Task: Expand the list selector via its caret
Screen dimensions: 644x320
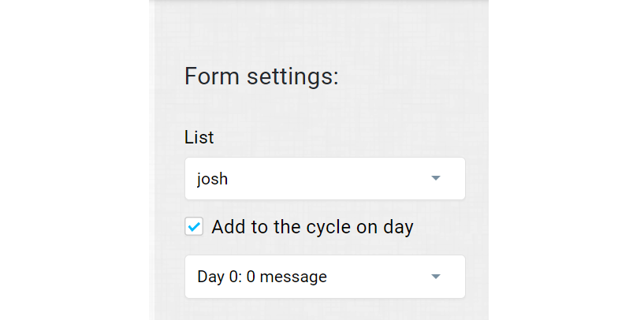Action: point(435,179)
